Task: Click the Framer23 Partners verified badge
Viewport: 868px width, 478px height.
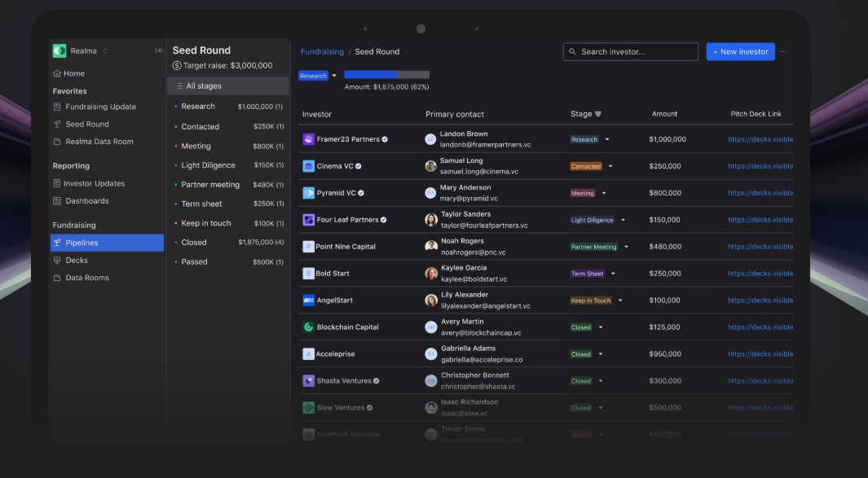Action: point(385,139)
